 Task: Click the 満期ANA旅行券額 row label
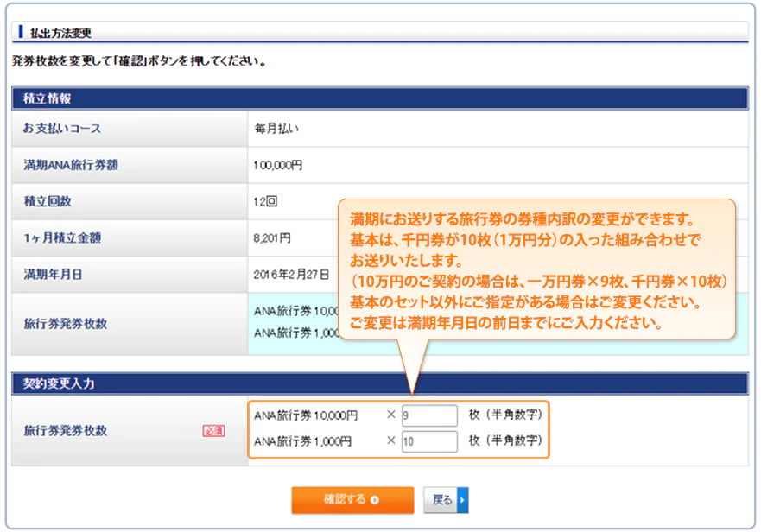71,165
